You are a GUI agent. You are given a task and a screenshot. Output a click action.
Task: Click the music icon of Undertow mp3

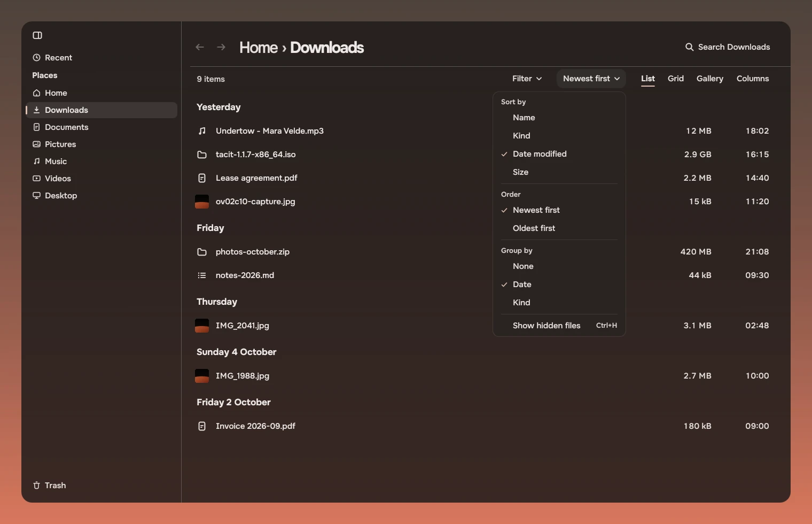[x=202, y=131]
